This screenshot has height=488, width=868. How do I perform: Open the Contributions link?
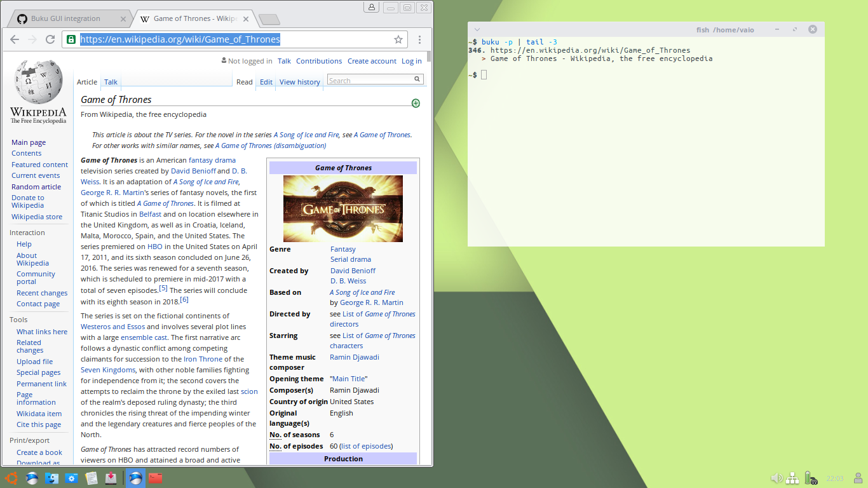[x=319, y=61]
